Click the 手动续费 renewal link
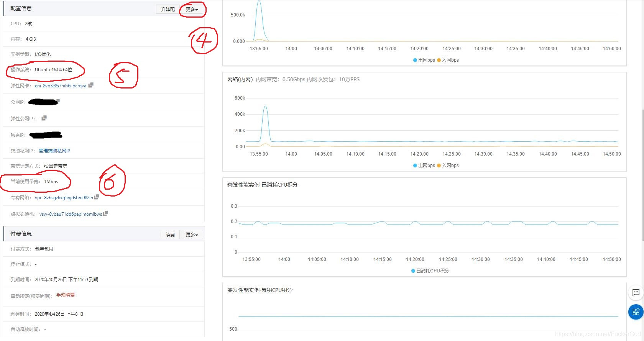This screenshot has width=644, height=341. (x=66, y=295)
